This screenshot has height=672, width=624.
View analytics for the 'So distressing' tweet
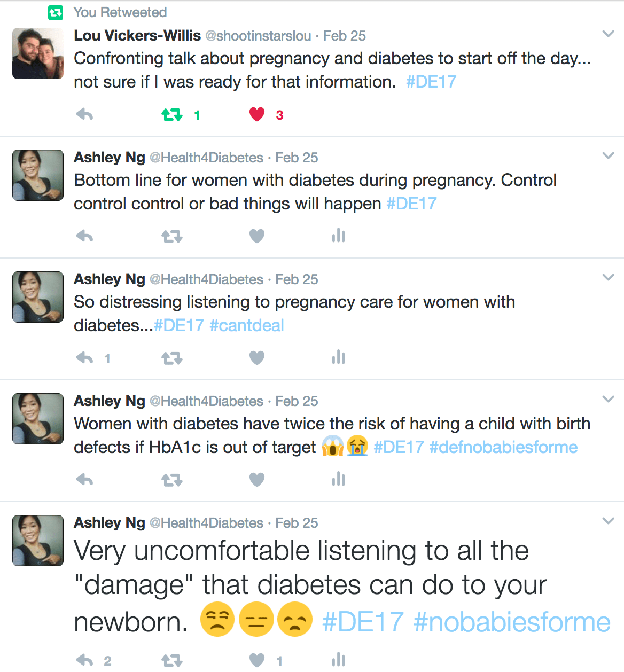(x=338, y=357)
